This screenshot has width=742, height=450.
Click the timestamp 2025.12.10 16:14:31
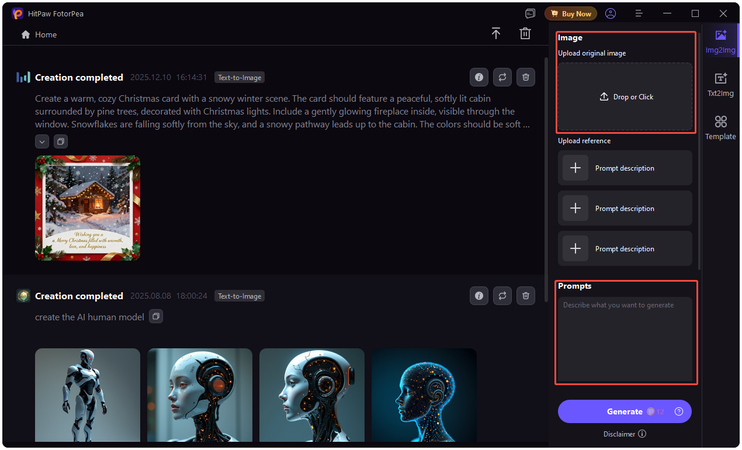(x=168, y=77)
